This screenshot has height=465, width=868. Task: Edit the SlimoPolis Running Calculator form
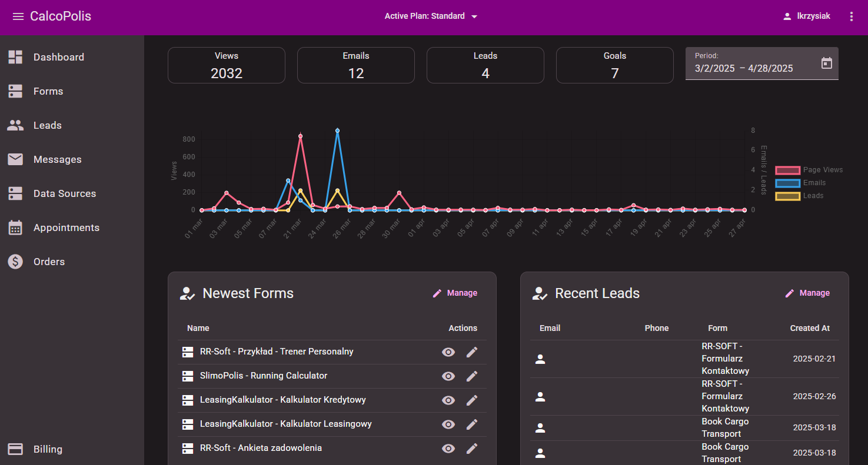471,376
